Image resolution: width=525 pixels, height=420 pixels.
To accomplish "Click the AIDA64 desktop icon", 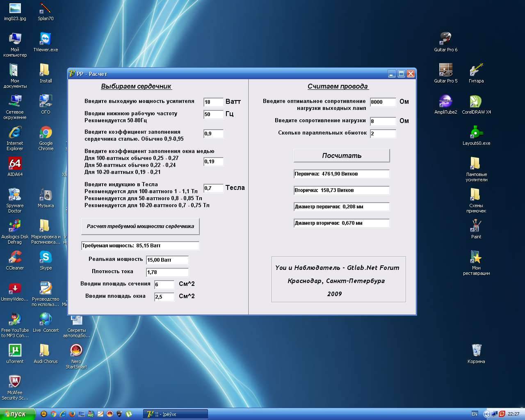I will (x=15, y=164).
